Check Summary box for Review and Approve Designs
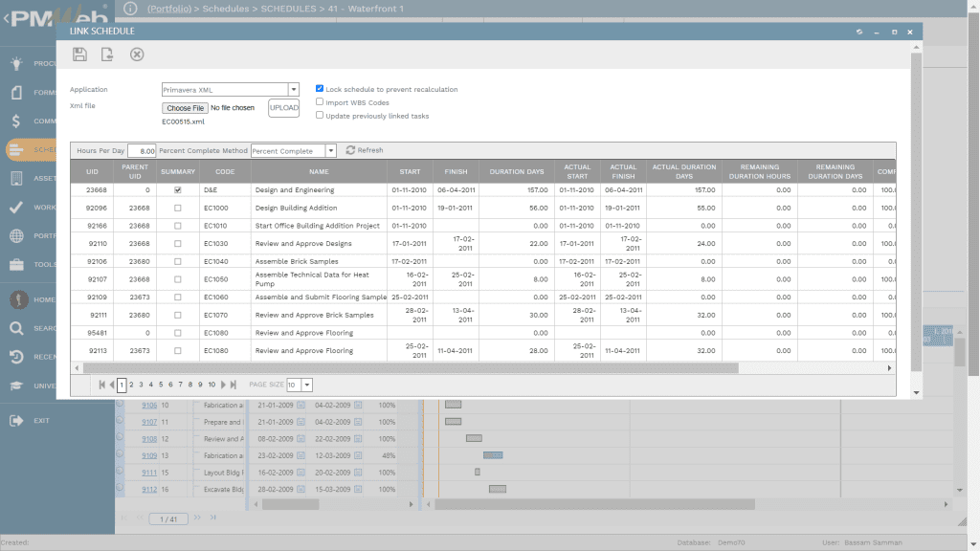 coord(177,244)
